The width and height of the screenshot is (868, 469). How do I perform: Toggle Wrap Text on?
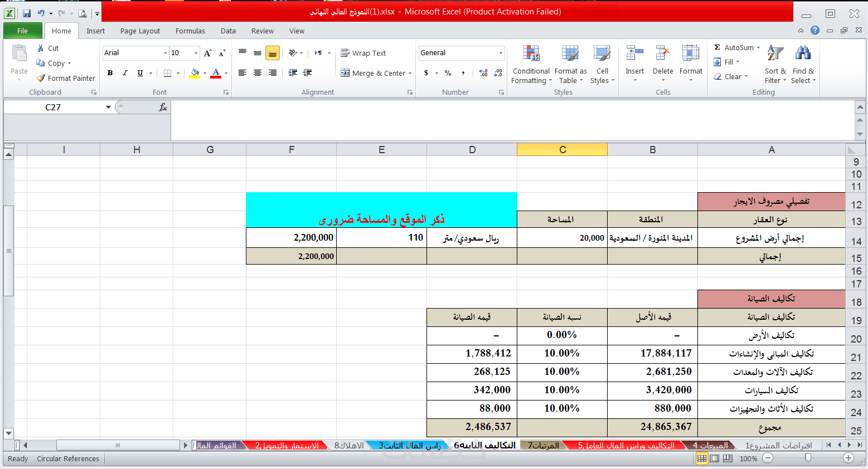click(363, 53)
